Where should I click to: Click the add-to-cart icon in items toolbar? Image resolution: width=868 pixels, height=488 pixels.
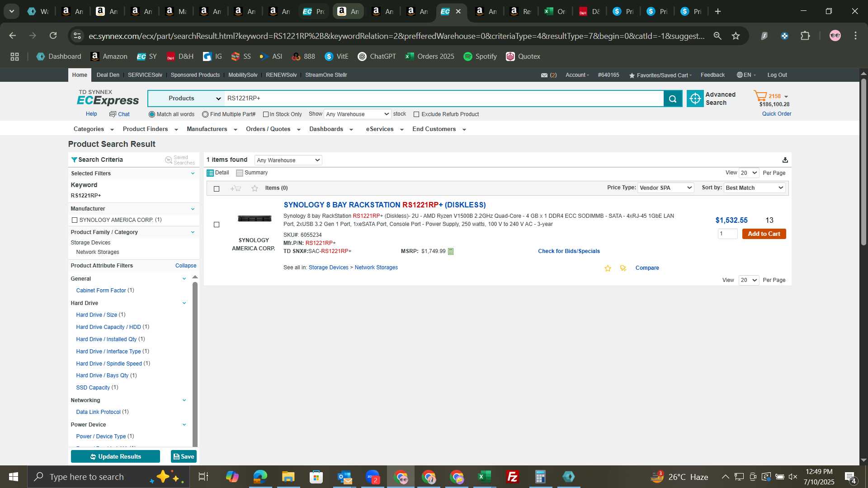pyautogui.click(x=236, y=188)
